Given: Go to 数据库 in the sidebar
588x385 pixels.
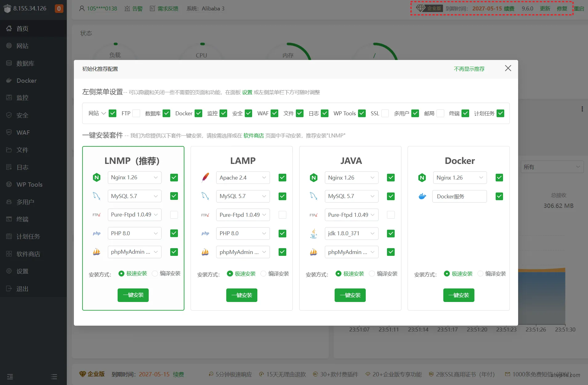Looking at the screenshot, I should (25, 63).
